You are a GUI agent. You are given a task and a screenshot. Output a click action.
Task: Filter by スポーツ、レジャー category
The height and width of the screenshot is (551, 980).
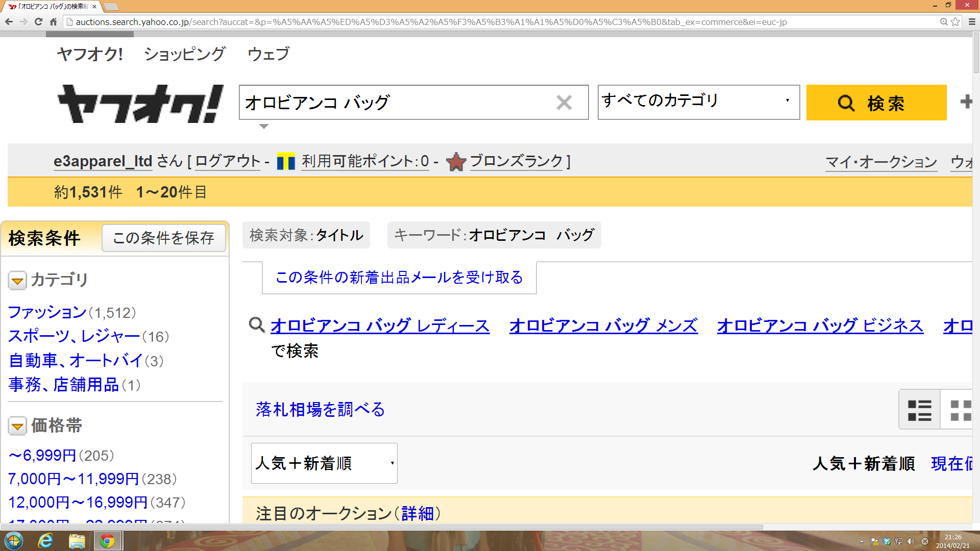tap(74, 336)
